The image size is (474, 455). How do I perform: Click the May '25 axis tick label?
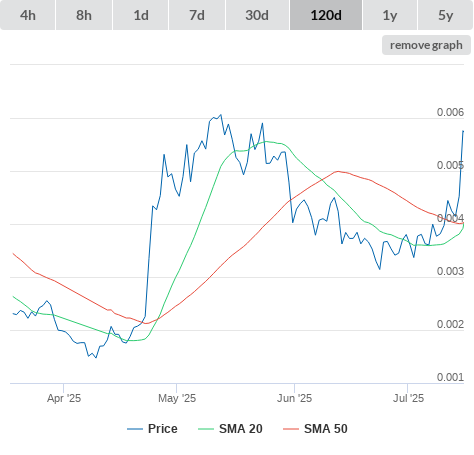click(177, 398)
